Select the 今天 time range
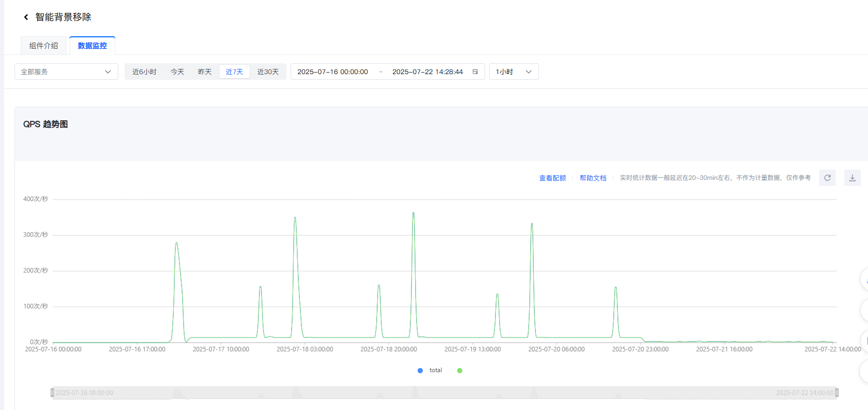Image resolution: width=868 pixels, height=410 pixels. (x=177, y=72)
